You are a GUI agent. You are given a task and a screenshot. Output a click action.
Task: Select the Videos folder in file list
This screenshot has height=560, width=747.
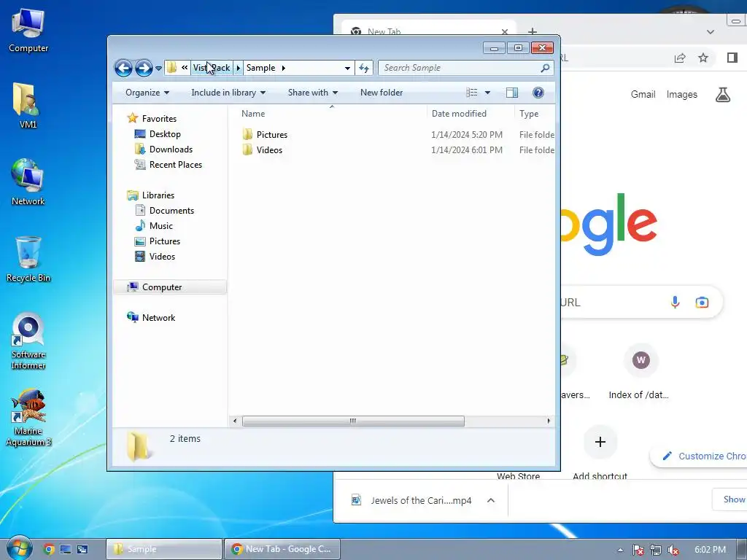point(269,150)
